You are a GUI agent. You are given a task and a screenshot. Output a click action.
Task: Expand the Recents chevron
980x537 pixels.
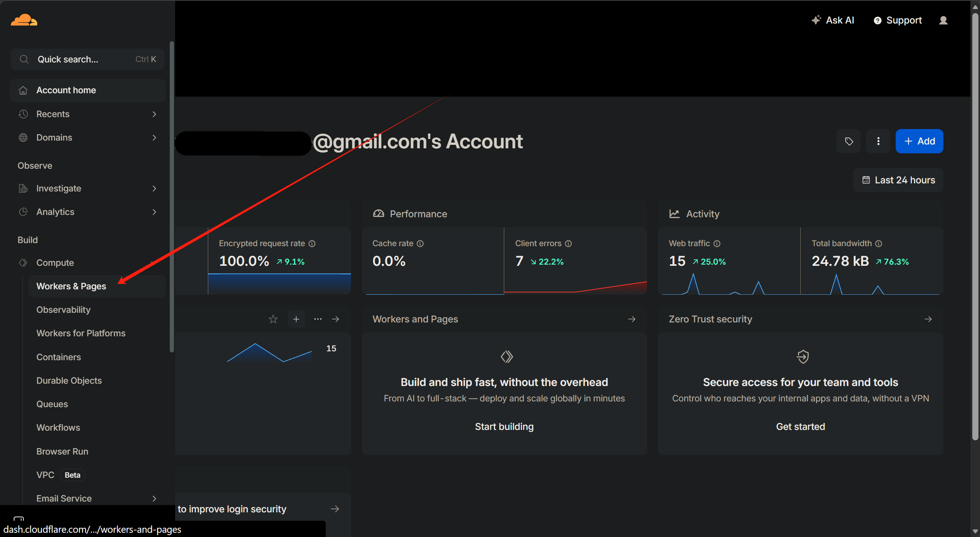pyautogui.click(x=154, y=114)
